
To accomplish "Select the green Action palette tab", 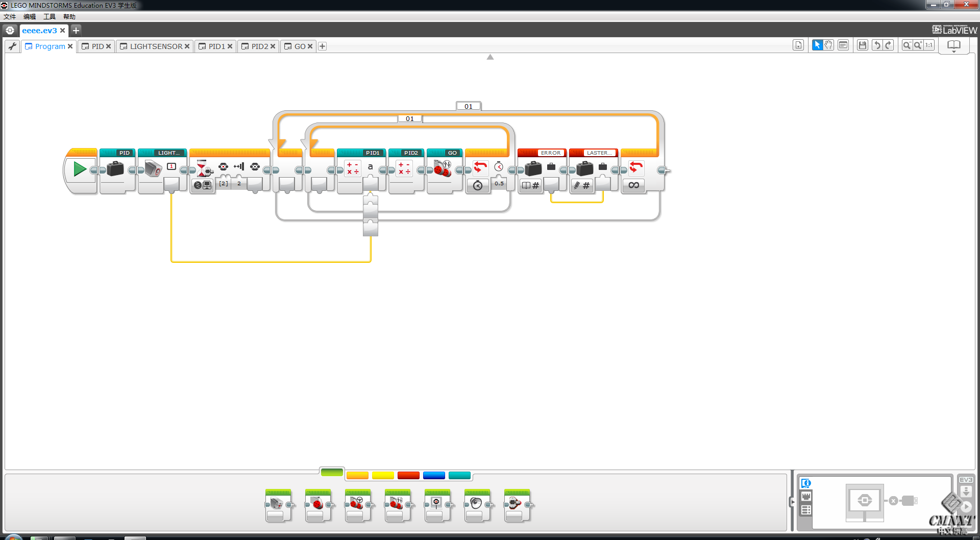I will point(332,473).
